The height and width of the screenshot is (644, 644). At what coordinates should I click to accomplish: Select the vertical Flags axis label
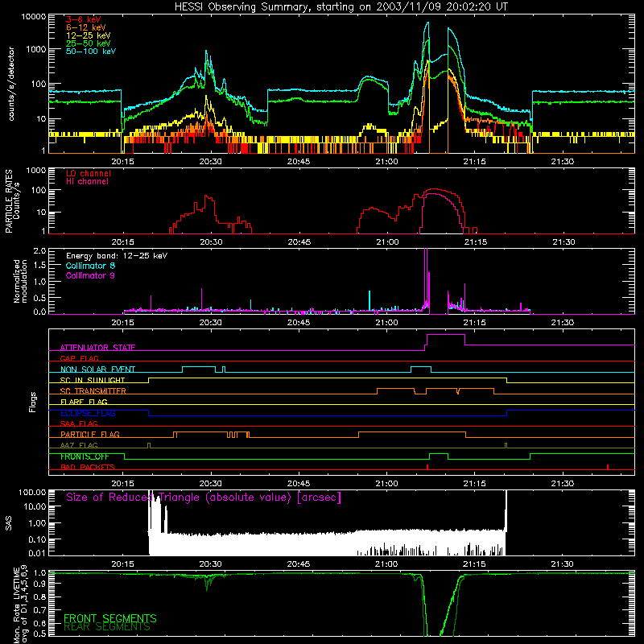click(x=33, y=402)
